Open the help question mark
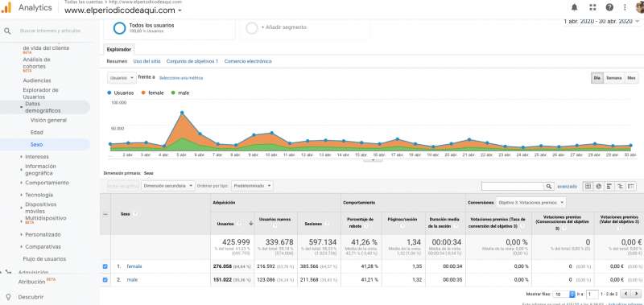This screenshot has width=644, height=305. pyautogui.click(x=609, y=7)
